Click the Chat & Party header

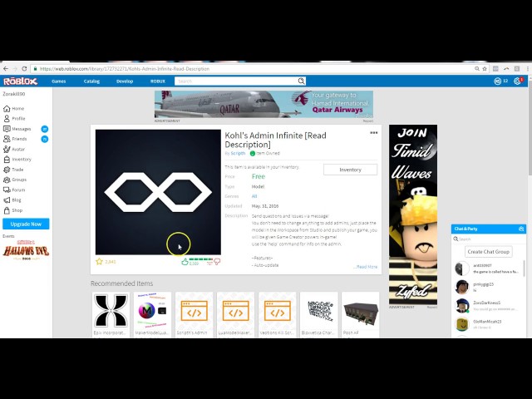coord(489,229)
